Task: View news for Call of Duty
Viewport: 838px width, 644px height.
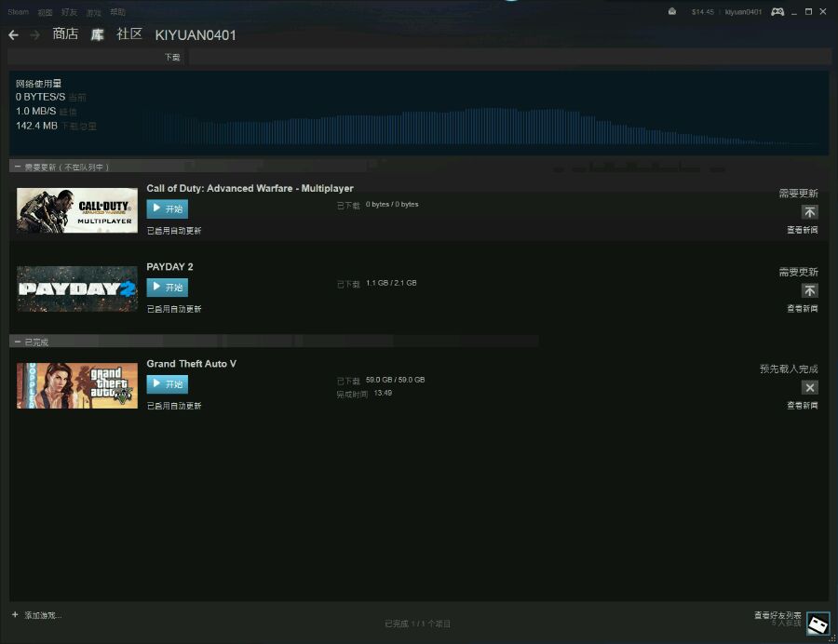Action: [x=803, y=230]
